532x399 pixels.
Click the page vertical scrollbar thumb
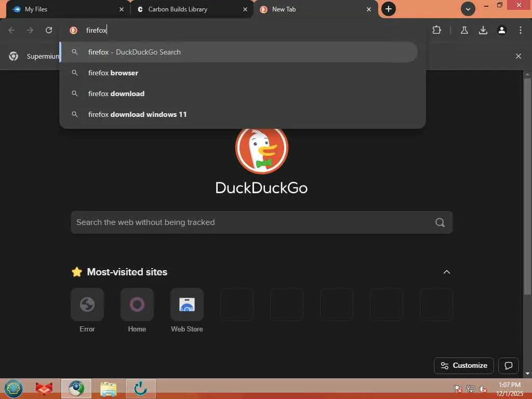click(x=527, y=187)
